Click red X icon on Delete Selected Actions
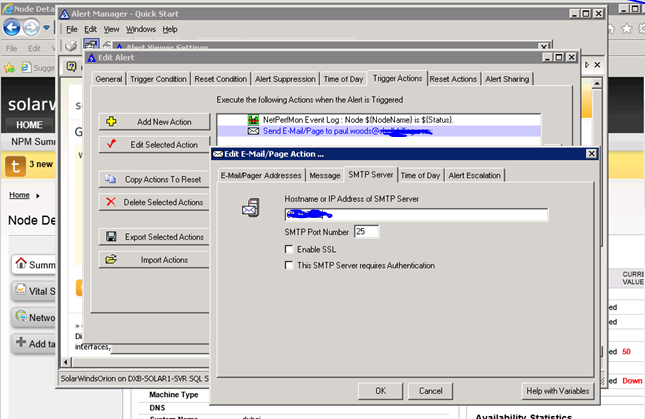This screenshot has height=419, width=645. pos(111,201)
